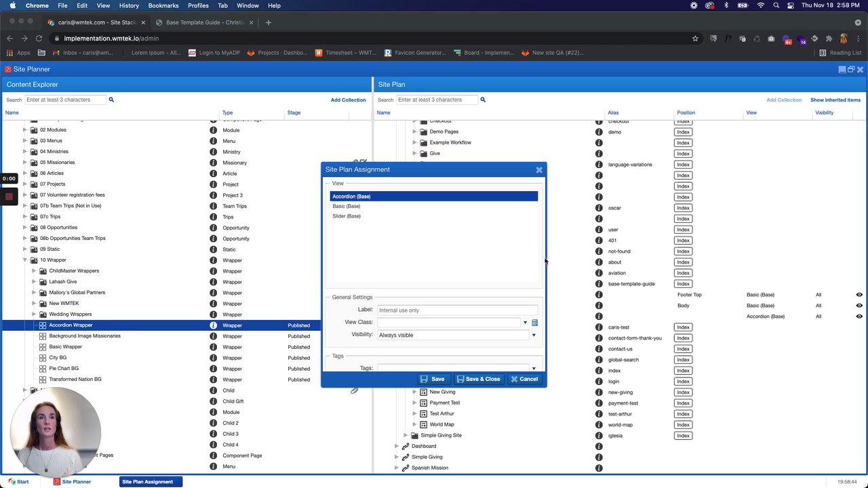Viewport: 868px width, 488px height.
Task: Click the City BG wrapper item icon
Action: click(43, 358)
